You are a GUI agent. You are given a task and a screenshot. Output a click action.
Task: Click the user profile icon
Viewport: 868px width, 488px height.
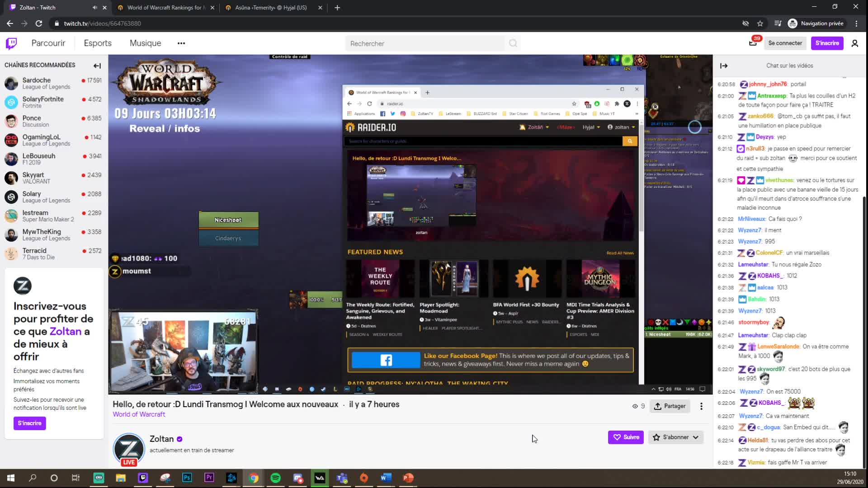854,43
